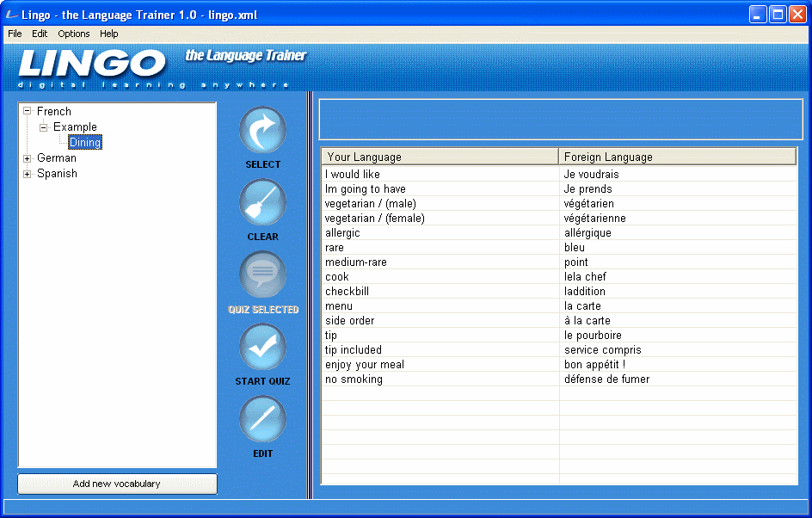Click the empty blue text box above table

click(560, 120)
